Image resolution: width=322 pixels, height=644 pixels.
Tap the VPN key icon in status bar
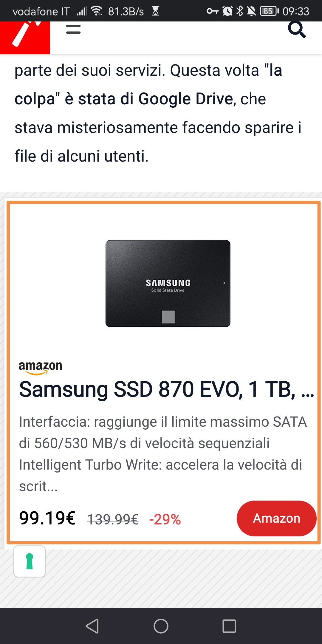coord(213,11)
